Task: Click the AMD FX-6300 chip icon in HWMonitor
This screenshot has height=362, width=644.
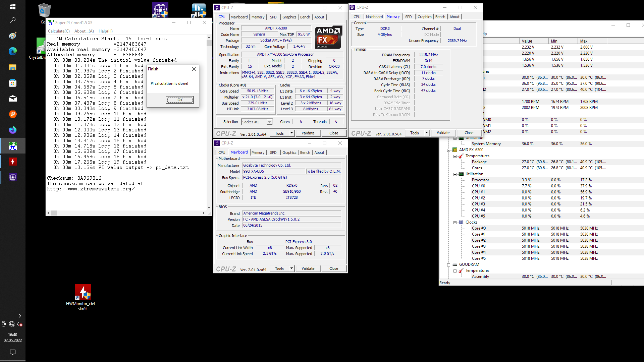Action: point(455,150)
